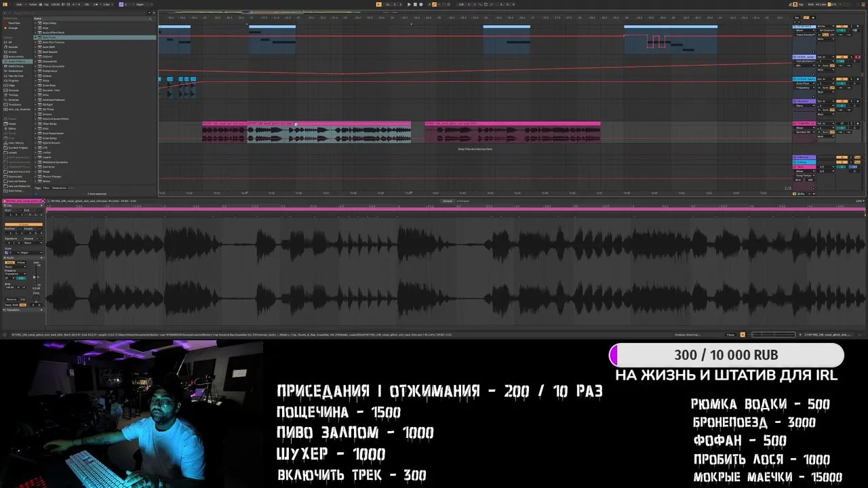Expand the Hybrid Reverb presets
The width and height of the screenshot is (868, 488).
pyautogui.click(x=36, y=143)
